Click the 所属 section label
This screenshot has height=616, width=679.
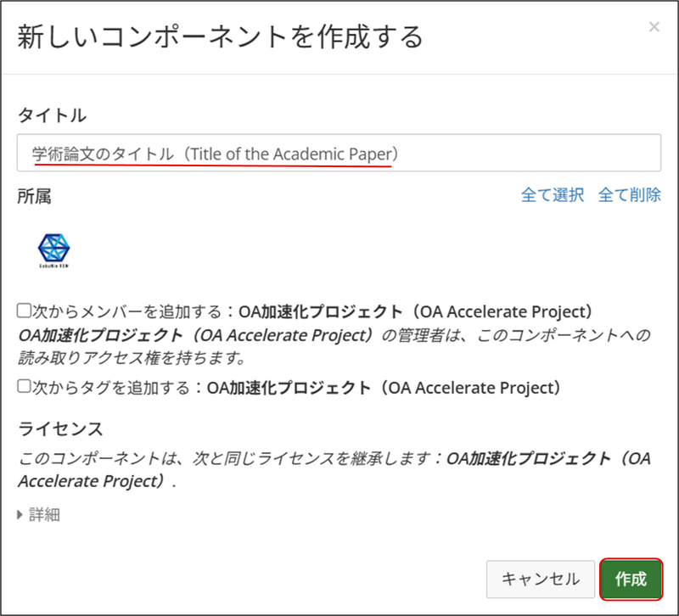[x=34, y=196]
